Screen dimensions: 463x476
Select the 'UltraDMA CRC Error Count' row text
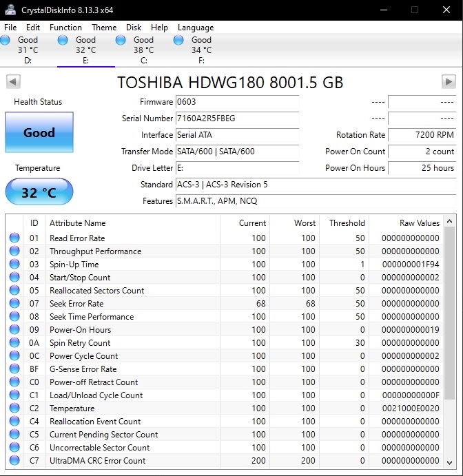97,461
